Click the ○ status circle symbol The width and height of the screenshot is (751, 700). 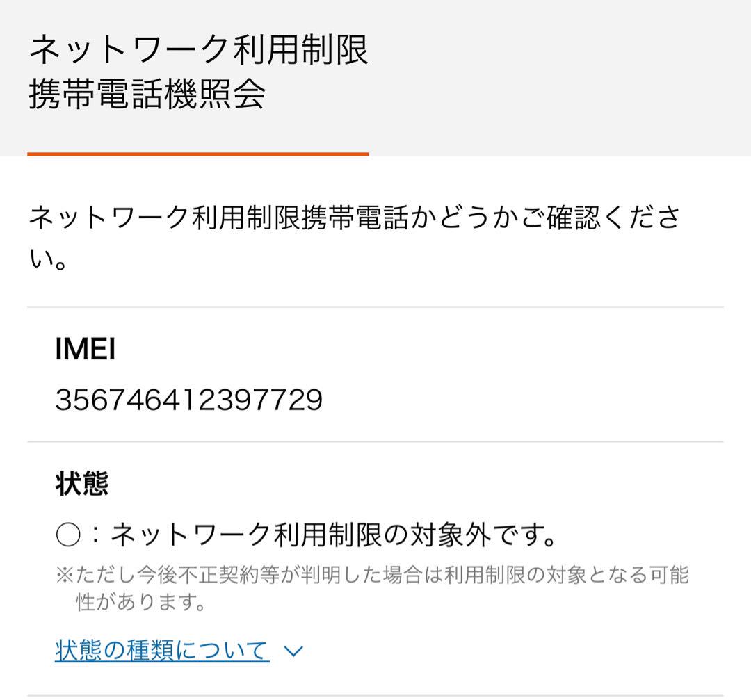pos(68,535)
